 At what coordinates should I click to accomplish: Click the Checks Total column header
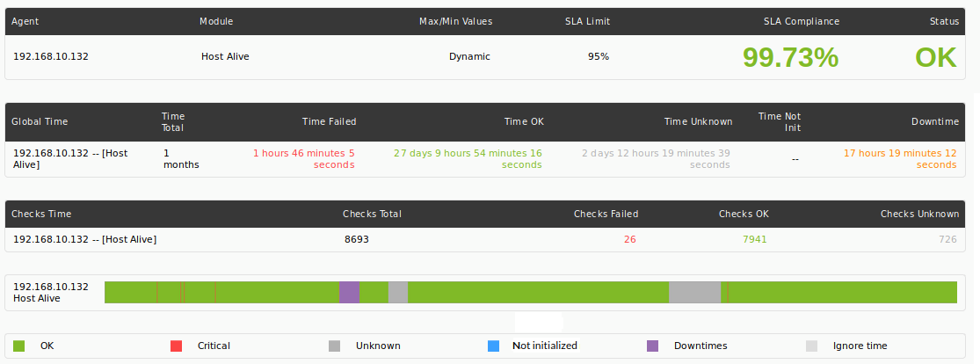pyautogui.click(x=372, y=214)
